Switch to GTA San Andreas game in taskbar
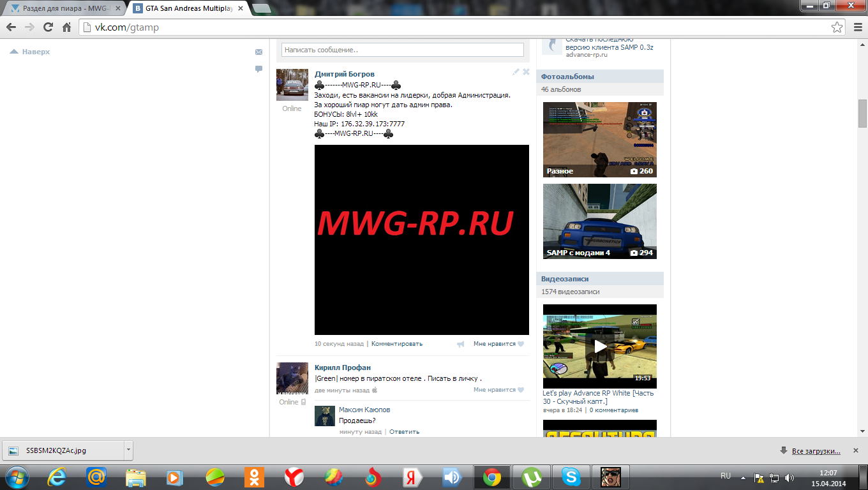Viewport: 868px width, 490px height. click(611, 477)
